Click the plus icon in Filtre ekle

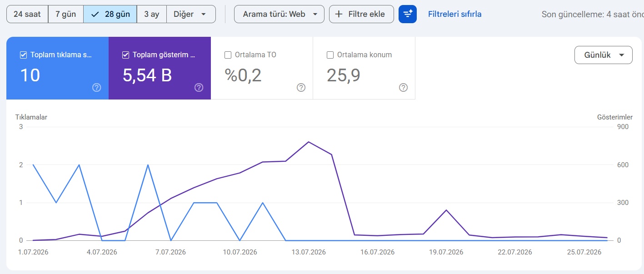[339, 14]
